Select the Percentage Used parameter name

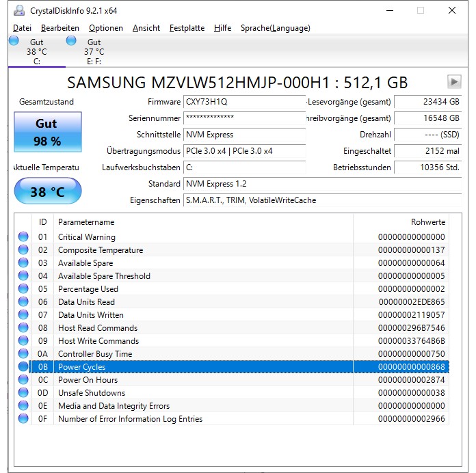(x=88, y=289)
